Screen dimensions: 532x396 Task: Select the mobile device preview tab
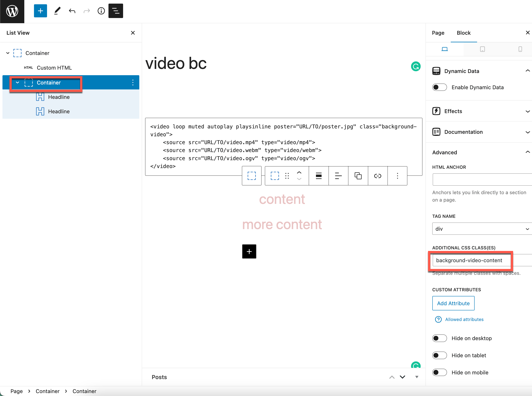pyautogui.click(x=520, y=49)
